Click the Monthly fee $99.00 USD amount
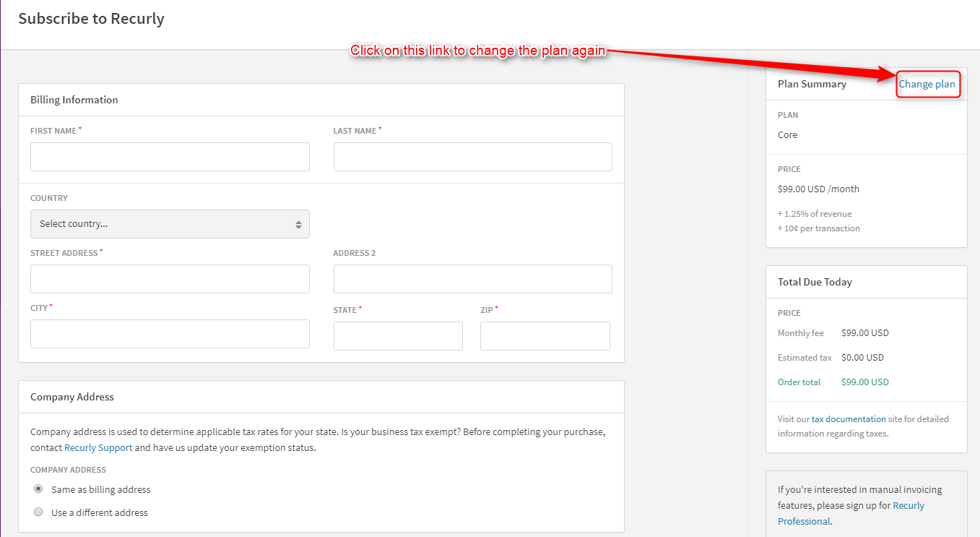Screen dimensions: 980x537 865,333
